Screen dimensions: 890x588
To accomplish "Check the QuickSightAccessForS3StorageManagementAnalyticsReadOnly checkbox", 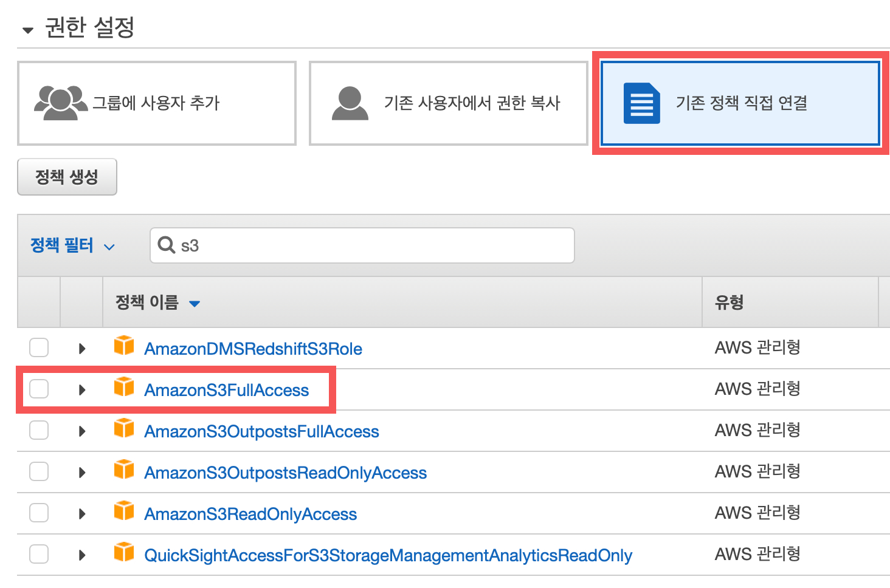I will click(x=39, y=554).
